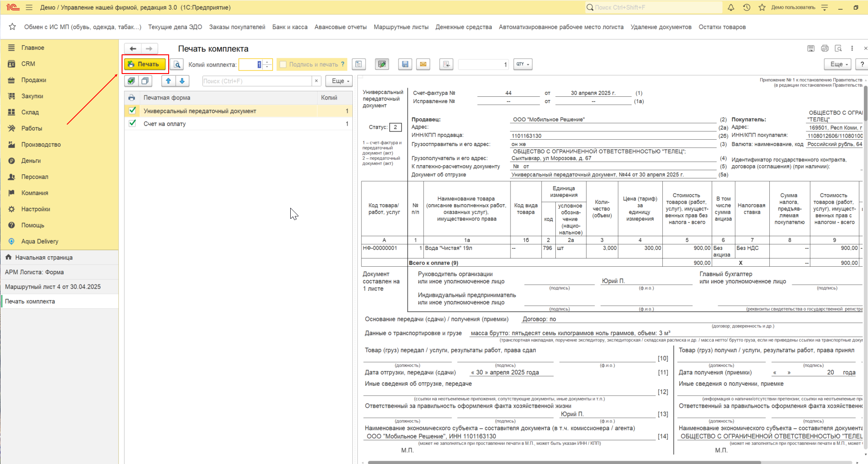Click the ? help button at top right
The width and height of the screenshot is (868, 464).
[x=862, y=64]
